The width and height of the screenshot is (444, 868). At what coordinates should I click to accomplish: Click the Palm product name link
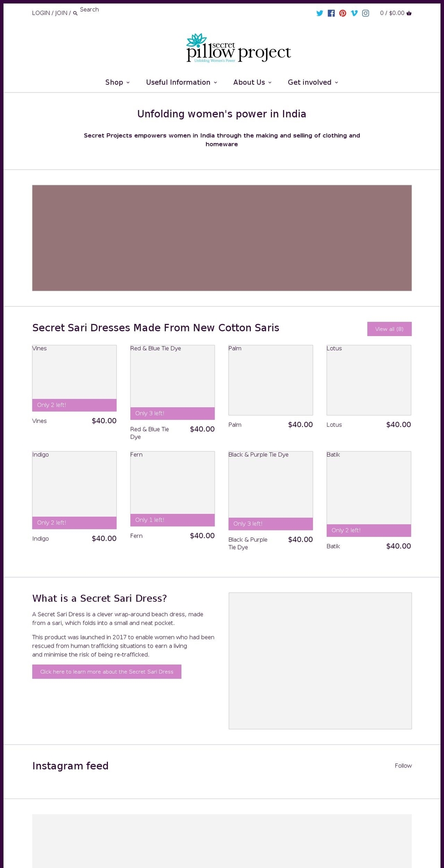click(x=235, y=425)
